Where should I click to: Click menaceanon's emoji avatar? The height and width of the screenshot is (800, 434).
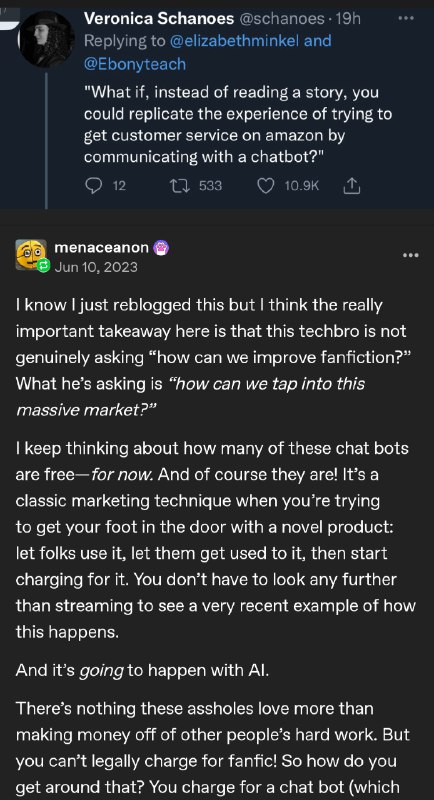(31, 254)
